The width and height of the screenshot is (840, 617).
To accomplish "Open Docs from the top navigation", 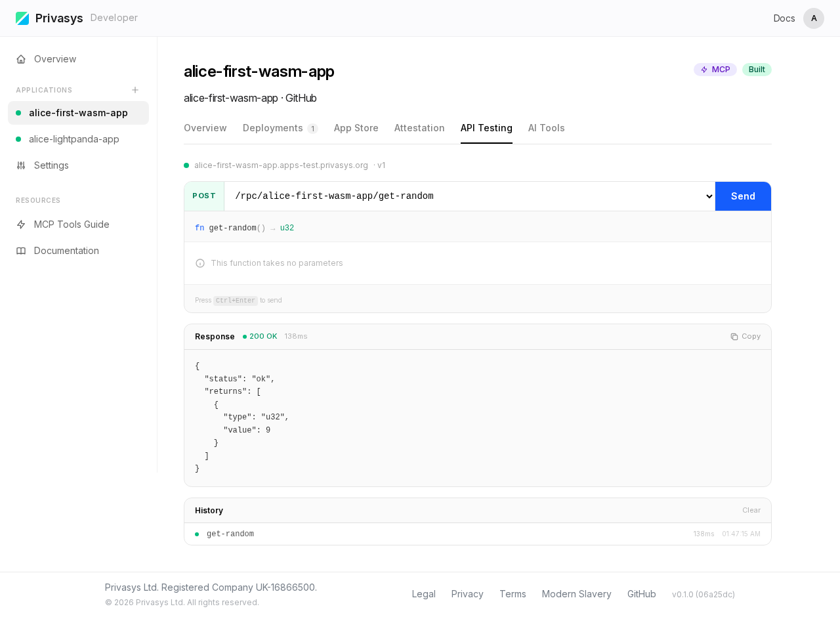I will point(784,18).
